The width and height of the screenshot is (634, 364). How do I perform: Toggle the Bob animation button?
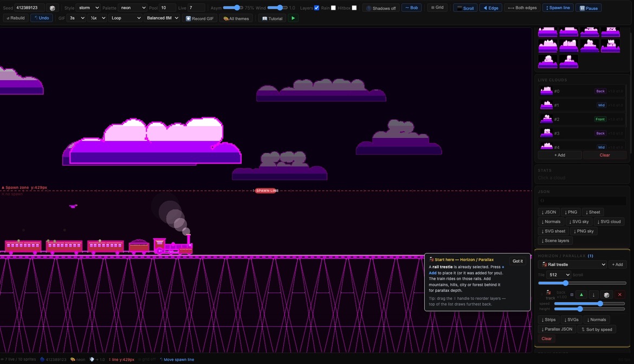pos(412,8)
